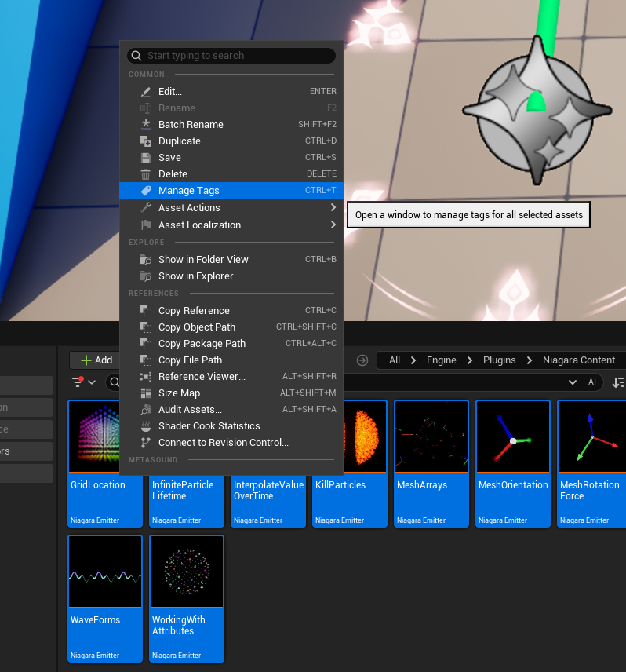Viewport: 626px width, 672px height.
Task: Open Reference Viewer... menu entry
Action: pyautogui.click(x=231, y=377)
